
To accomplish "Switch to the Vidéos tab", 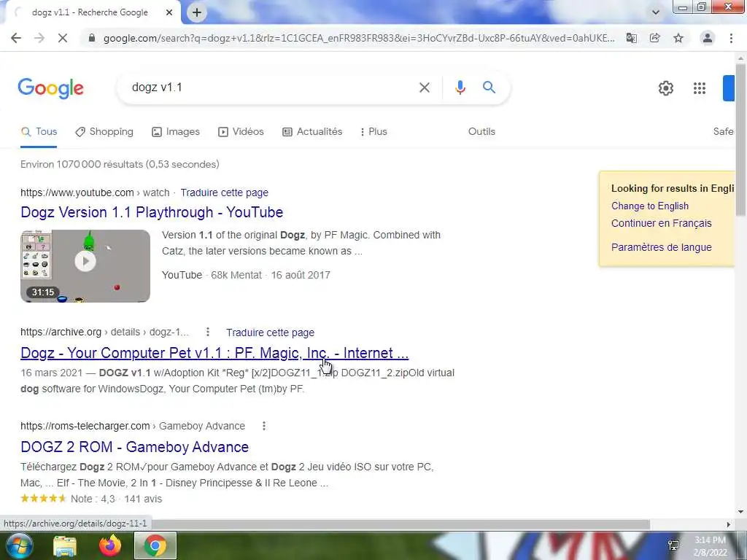I will coord(241,132).
